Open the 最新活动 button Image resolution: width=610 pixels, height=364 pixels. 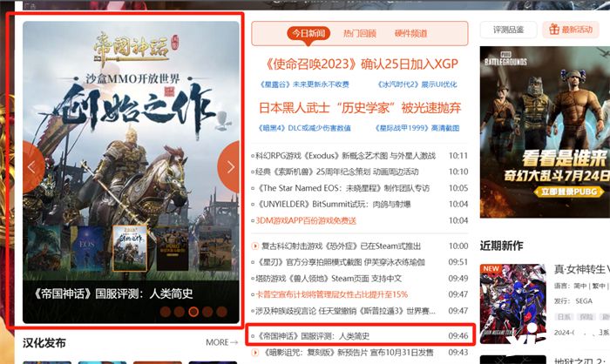click(x=571, y=30)
